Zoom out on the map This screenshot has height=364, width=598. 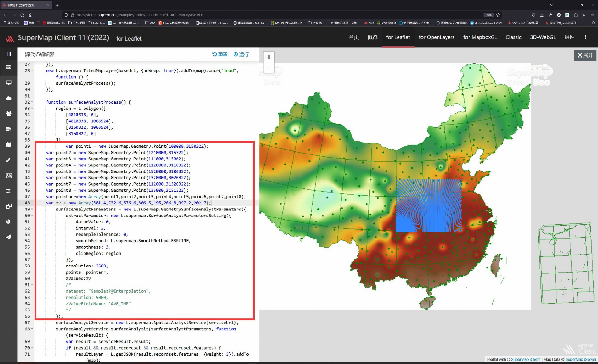269,68
